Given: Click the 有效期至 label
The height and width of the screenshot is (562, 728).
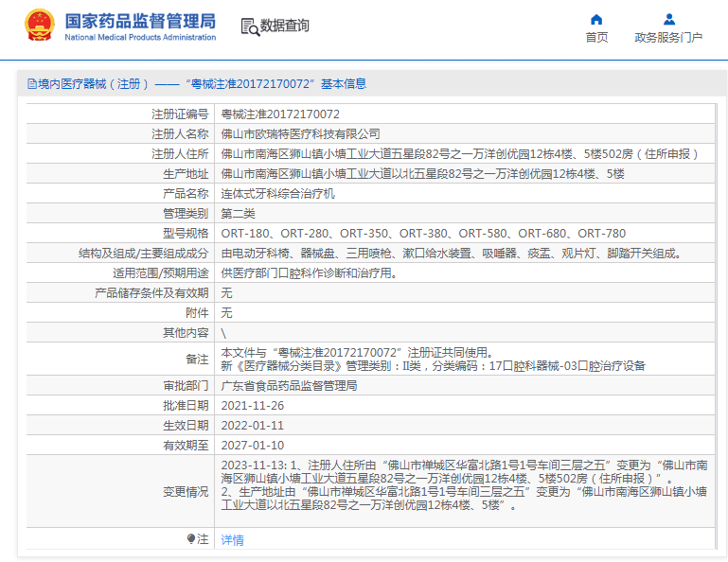Looking at the screenshot, I should [x=186, y=446].
